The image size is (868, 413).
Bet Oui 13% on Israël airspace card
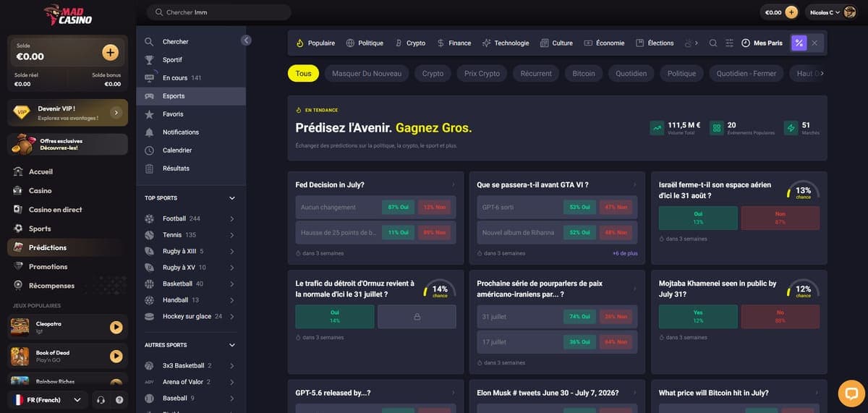[x=698, y=218]
